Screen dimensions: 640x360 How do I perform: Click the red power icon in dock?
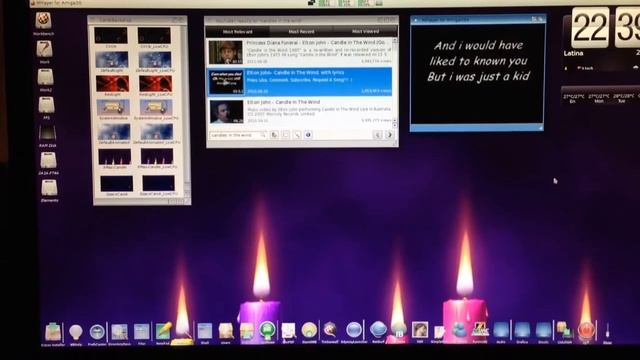(x=586, y=331)
